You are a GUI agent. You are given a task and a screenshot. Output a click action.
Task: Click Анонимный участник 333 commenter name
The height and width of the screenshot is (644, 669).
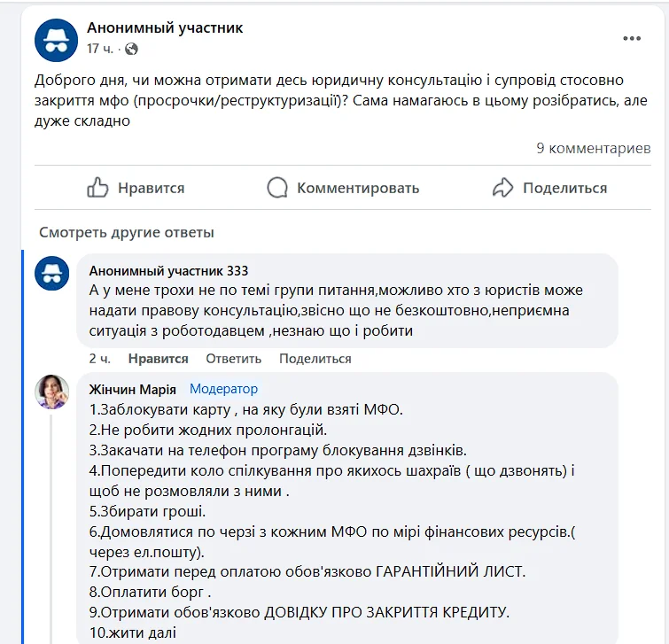coord(169,271)
